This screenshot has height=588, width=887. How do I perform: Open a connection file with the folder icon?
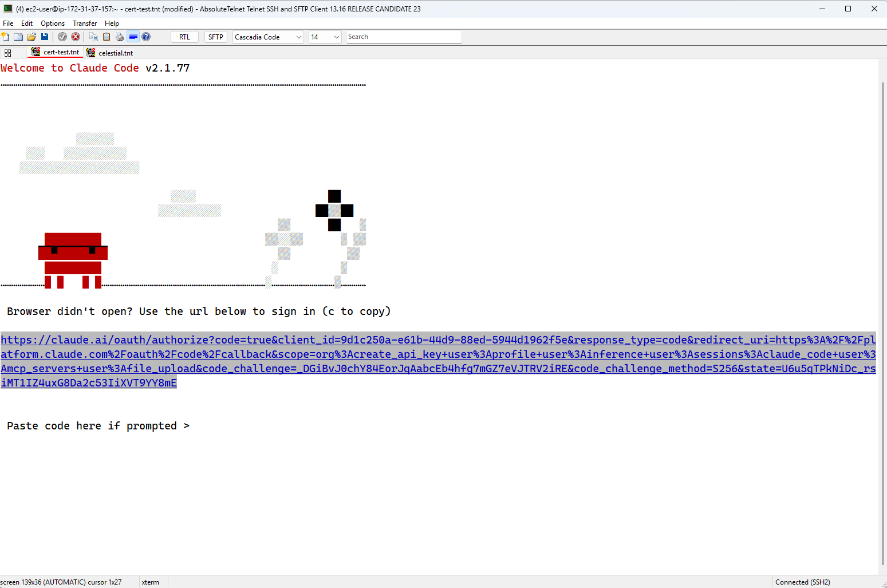click(31, 37)
